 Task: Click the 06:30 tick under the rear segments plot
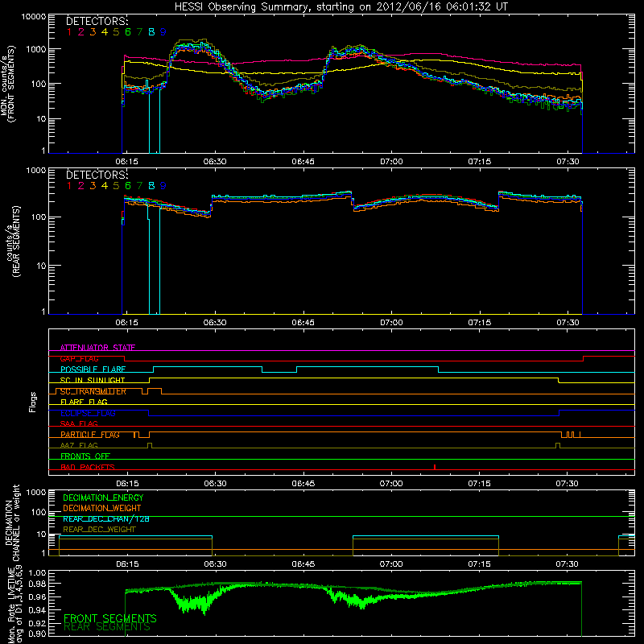[x=215, y=323]
